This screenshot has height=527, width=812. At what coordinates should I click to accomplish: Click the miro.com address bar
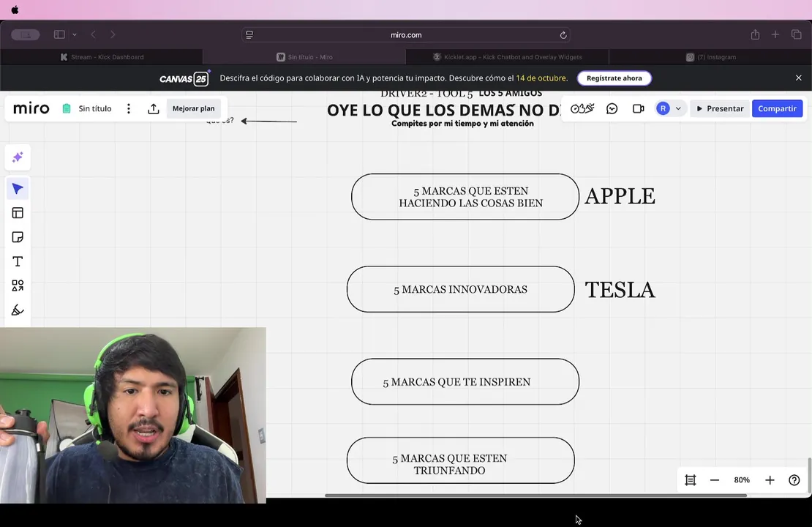pyautogui.click(x=406, y=34)
